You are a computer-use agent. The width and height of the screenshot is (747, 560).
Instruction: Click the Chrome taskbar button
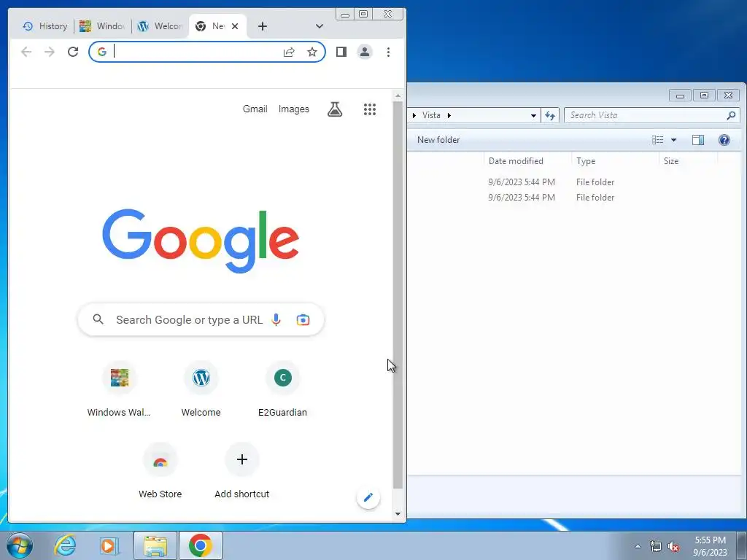coord(200,545)
